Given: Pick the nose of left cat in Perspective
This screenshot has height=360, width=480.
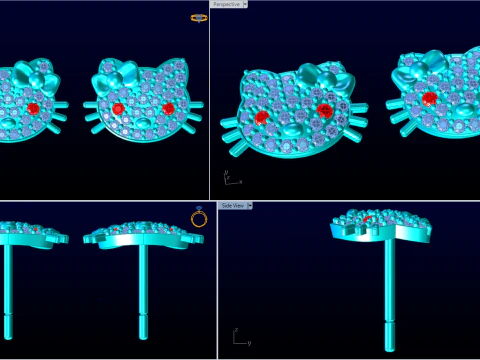Looking at the screenshot, I should coord(292,129).
